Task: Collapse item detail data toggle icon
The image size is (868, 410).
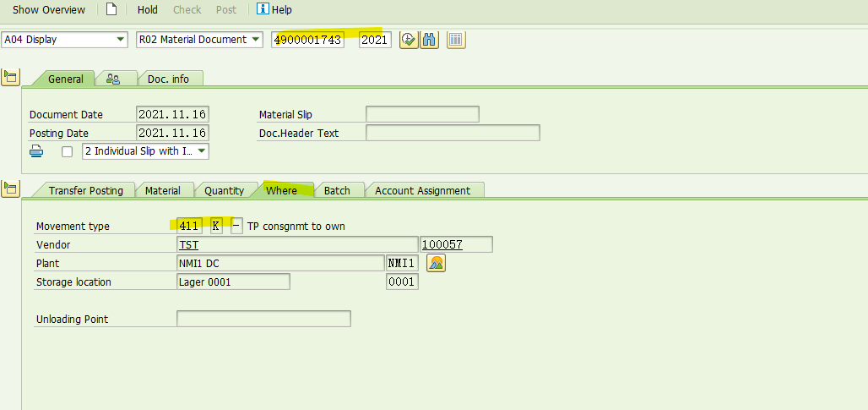Action: pyautogui.click(x=10, y=189)
